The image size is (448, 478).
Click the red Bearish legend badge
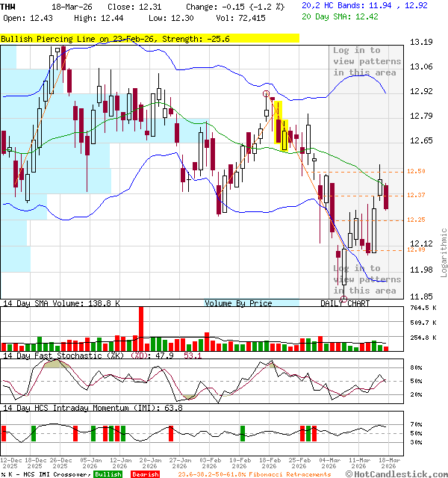(144, 474)
